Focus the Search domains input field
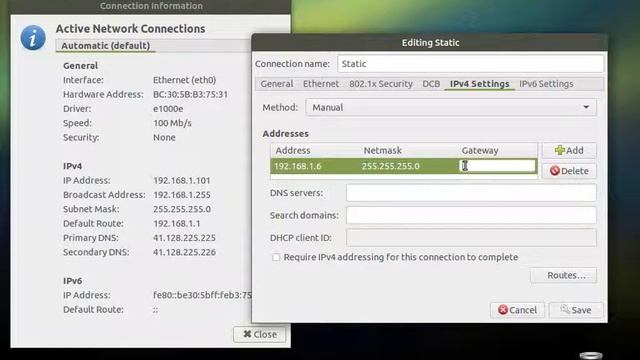Screen dimensions: 640x360 point(471,215)
